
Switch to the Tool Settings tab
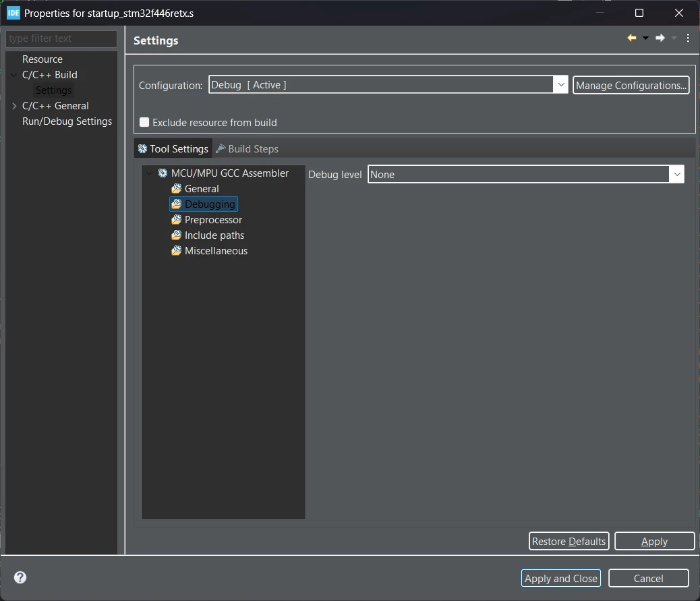(173, 148)
